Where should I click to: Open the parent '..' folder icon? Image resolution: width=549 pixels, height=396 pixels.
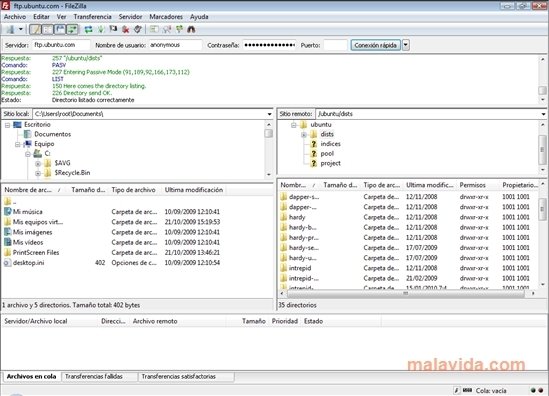pos(8,201)
